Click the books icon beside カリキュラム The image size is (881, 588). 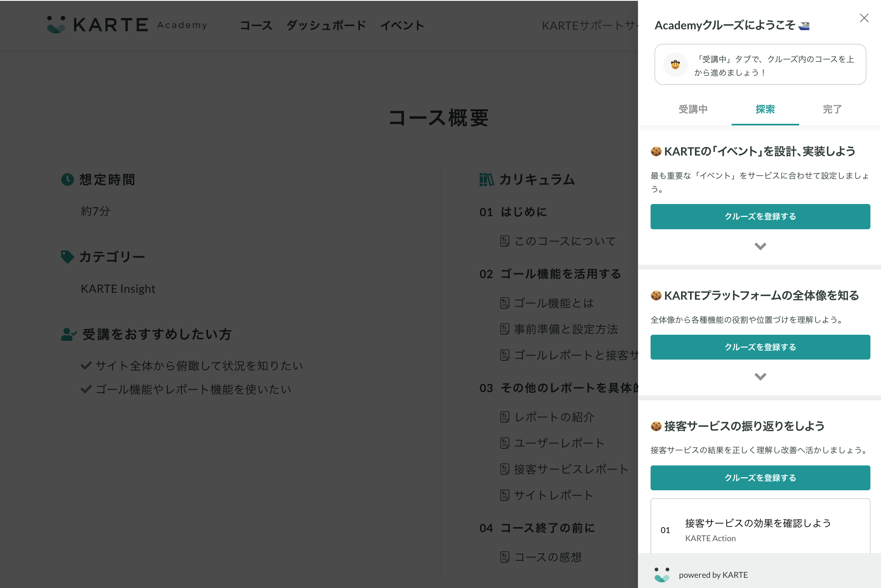point(487,179)
